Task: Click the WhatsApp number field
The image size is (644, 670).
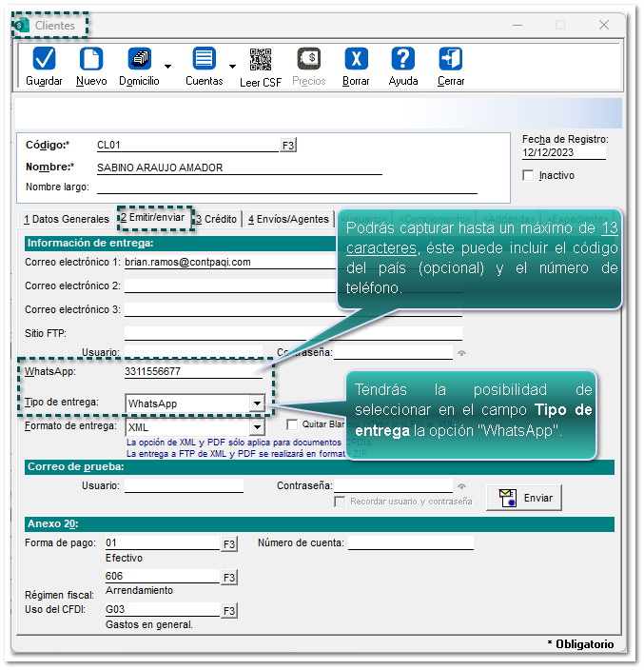Action: pos(193,371)
